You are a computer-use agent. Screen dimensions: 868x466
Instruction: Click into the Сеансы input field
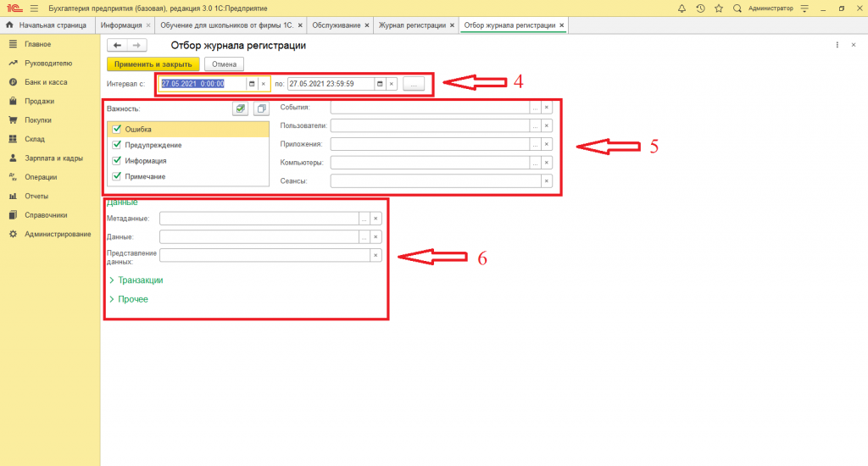[436, 181]
